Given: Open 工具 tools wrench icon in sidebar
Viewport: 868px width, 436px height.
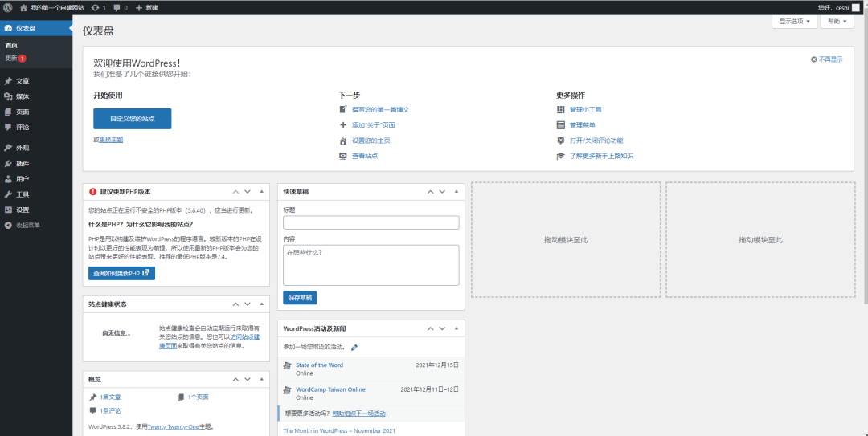Looking at the screenshot, I should [8, 194].
